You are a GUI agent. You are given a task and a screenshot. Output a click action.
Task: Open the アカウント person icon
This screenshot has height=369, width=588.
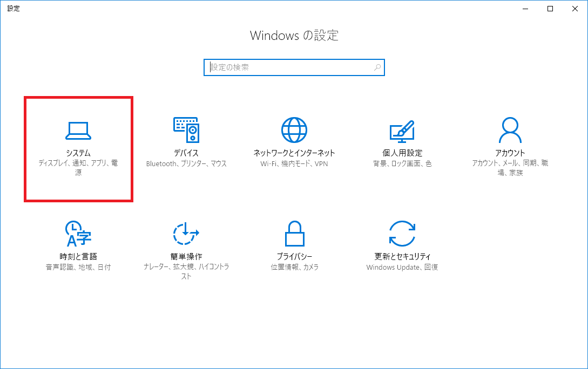point(510,130)
